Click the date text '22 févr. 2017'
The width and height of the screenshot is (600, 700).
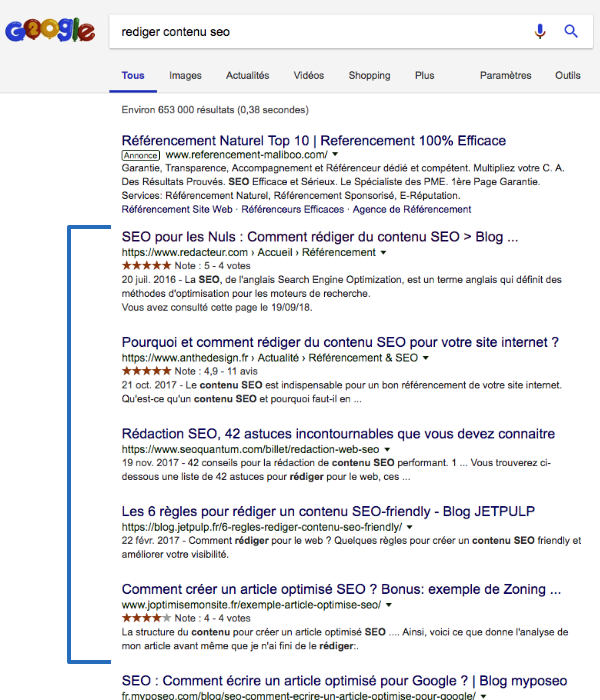point(150,541)
